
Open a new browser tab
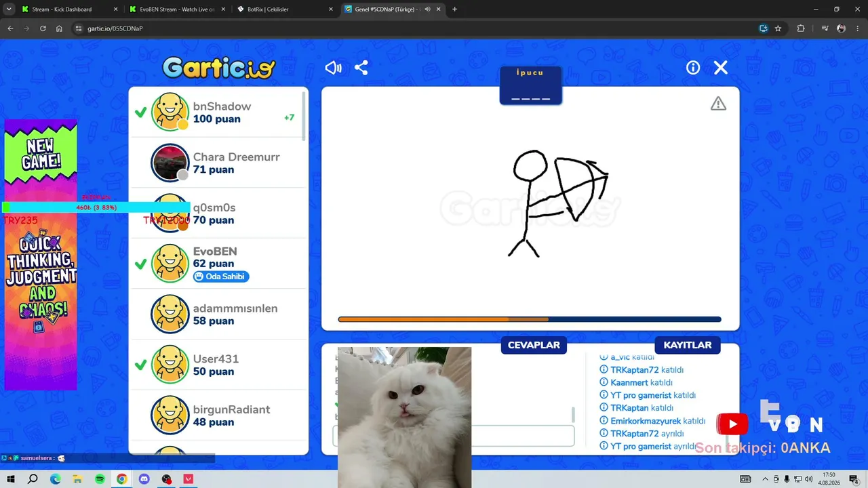pyautogui.click(x=454, y=9)
